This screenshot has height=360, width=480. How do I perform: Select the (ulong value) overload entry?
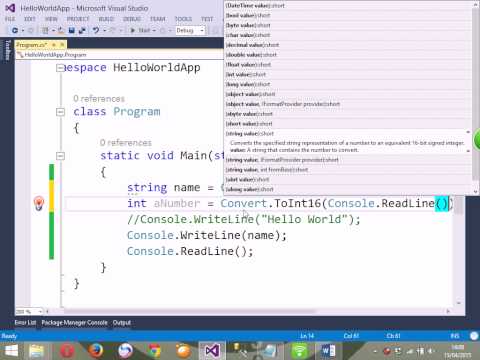coord(348,189)
